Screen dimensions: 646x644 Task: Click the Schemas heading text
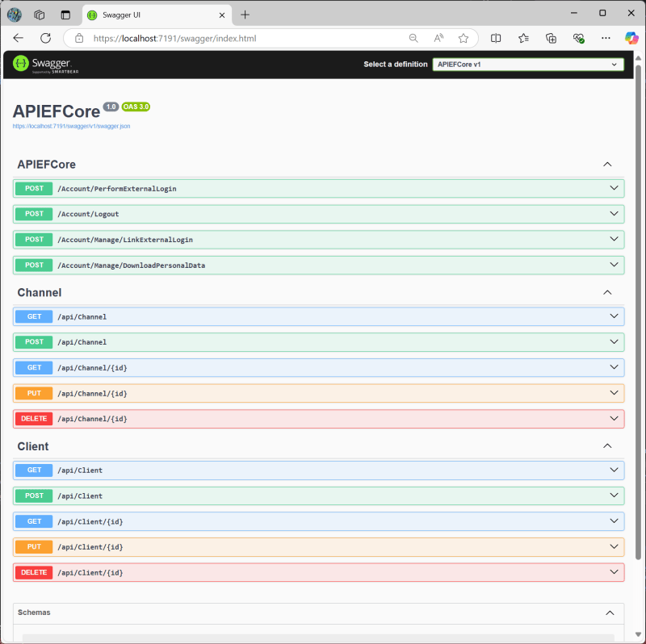[x=34, y=613]
